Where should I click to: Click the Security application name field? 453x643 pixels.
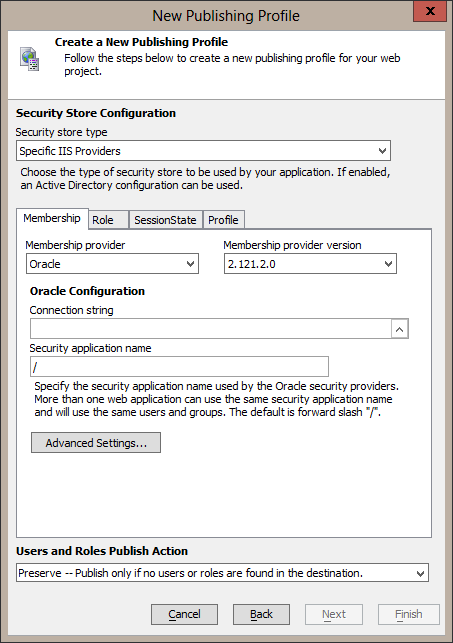pos(179,367)
